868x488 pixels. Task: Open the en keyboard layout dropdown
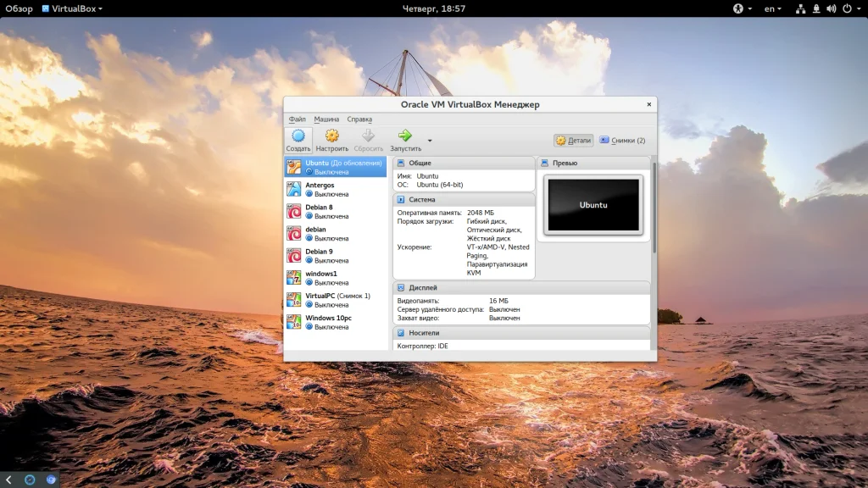click(x=772, y=8)
